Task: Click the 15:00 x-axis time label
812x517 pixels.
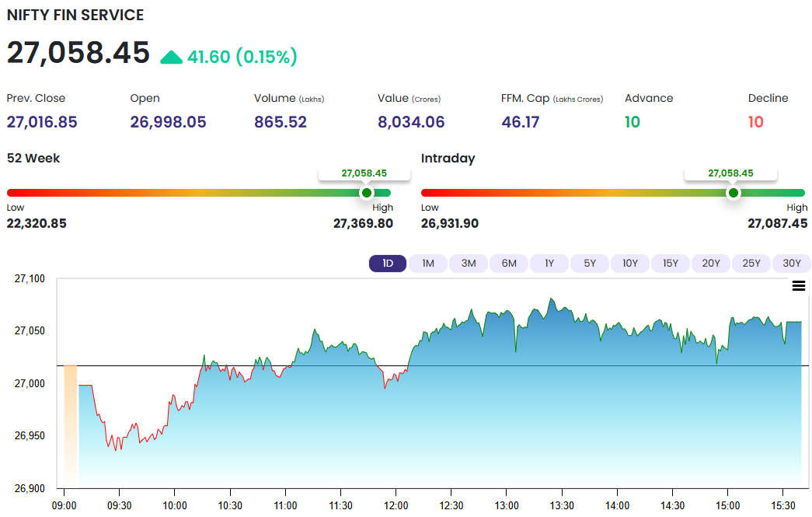Action: pyautogui.click(x=727, y=505)
